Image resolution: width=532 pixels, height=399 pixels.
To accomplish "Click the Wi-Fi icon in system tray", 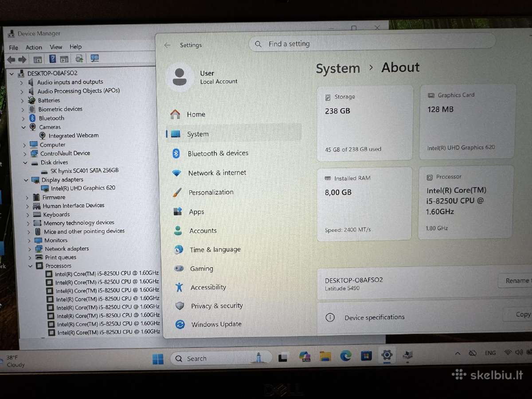I will coord(508,353).
